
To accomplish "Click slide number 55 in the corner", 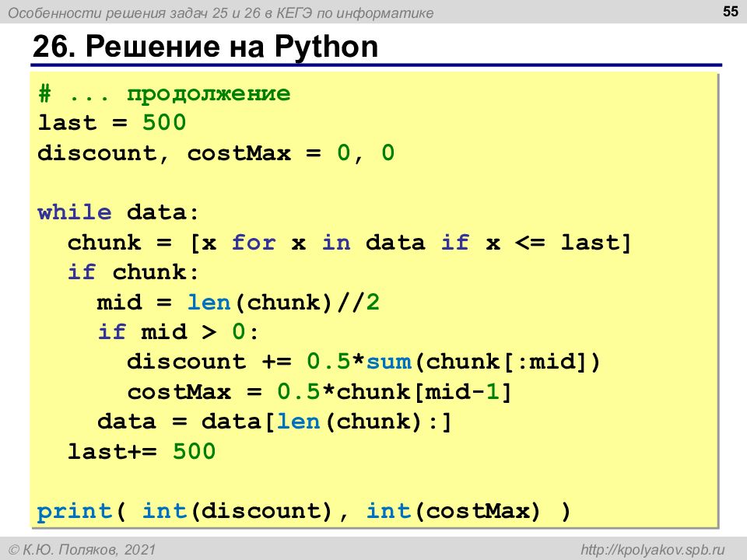I will (731, 11).
